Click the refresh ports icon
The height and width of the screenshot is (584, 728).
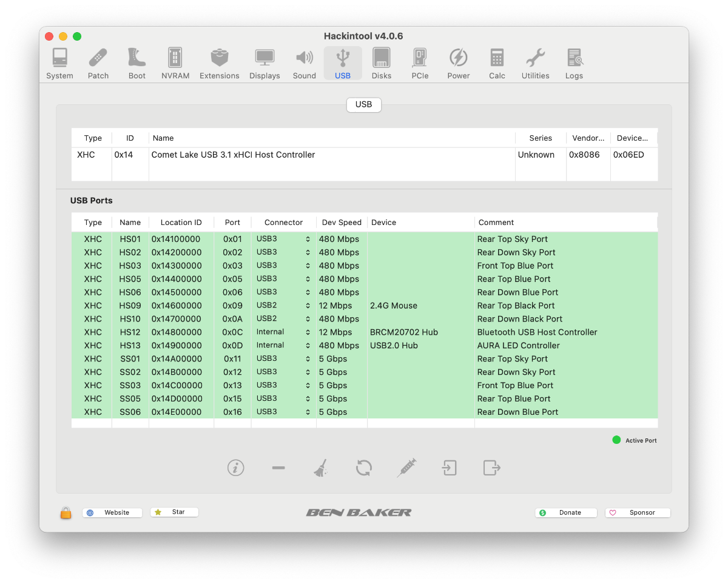pos(364,468)
